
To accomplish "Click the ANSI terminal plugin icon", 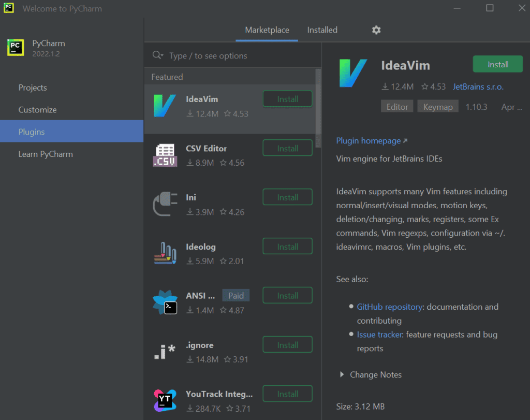I will pyautogui.click(x=165, y=302).
